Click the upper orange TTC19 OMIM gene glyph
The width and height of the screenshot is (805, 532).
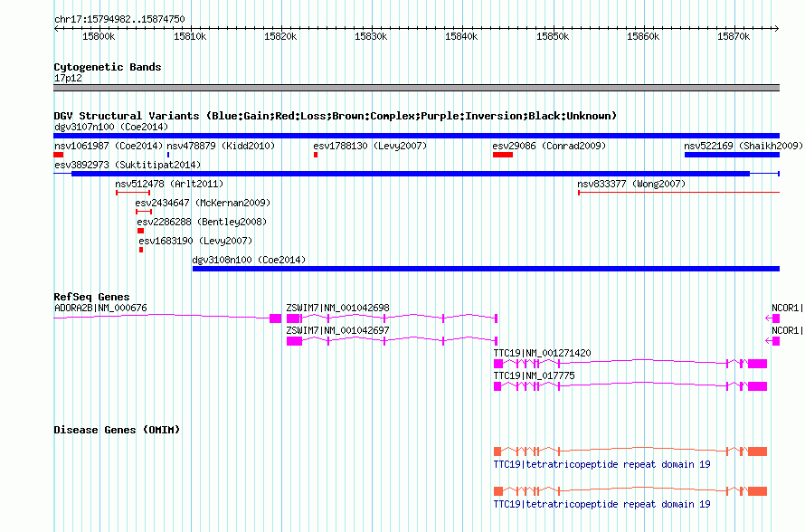pos(630,451)
